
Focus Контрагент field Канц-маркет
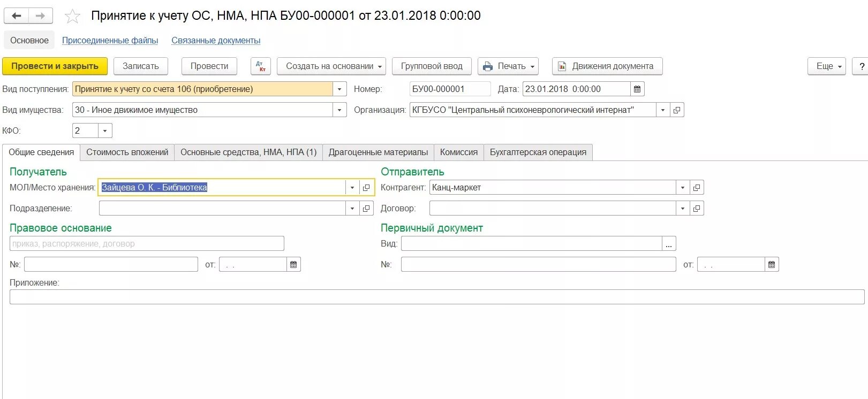(x=553, y=188)
